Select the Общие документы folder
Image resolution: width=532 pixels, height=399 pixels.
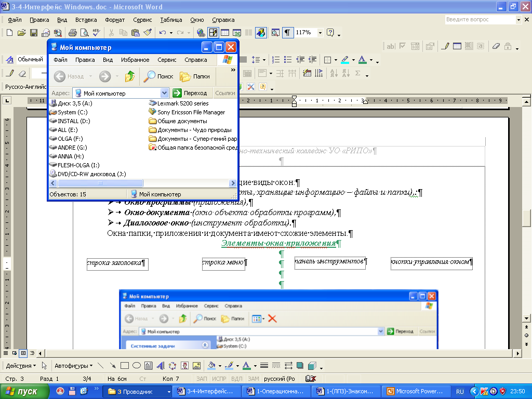(178, 121)
